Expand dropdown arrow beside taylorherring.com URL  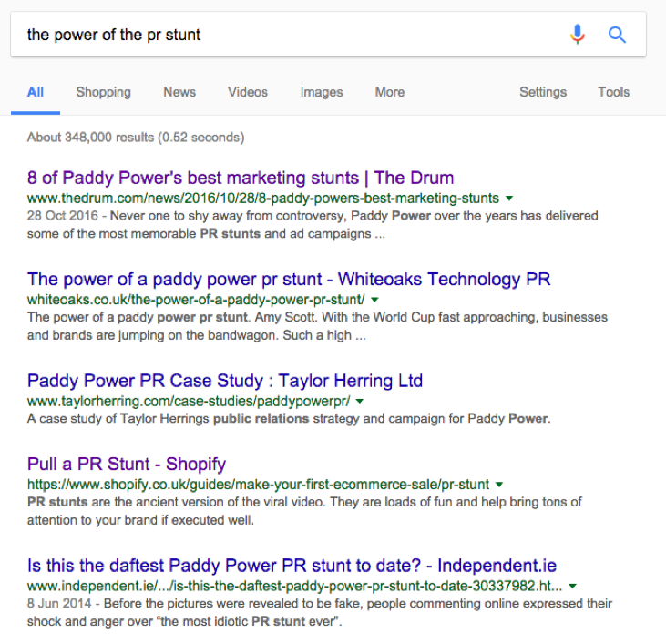point(360,402)
